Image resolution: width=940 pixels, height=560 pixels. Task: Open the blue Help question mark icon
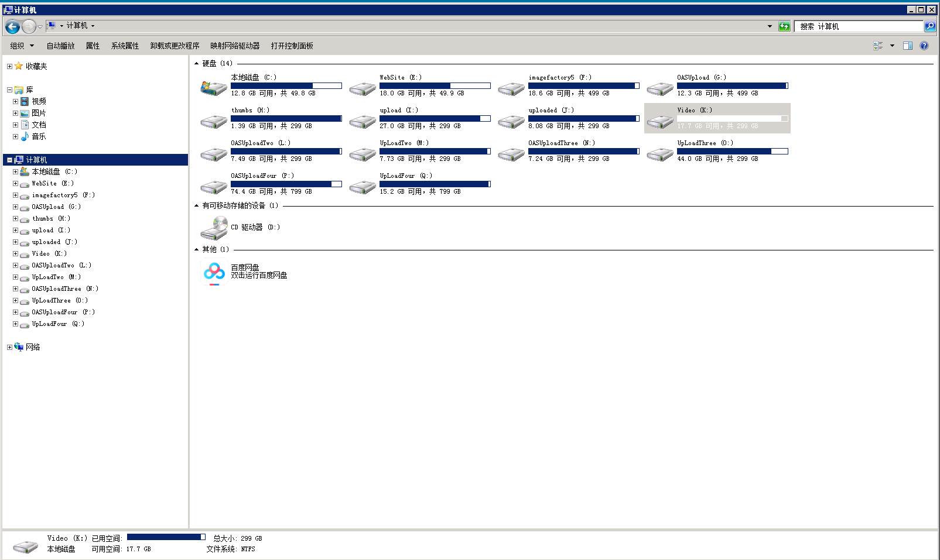pyautogui.click(x=924, y=46)
